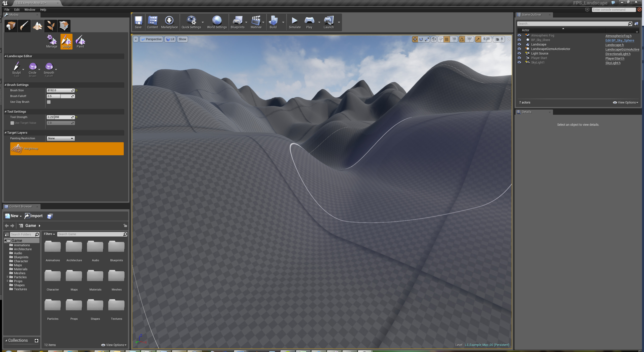Viewport: 644px width, 352px height.
Task: Select the Circle Brush icon
Action: click(33, 68)
